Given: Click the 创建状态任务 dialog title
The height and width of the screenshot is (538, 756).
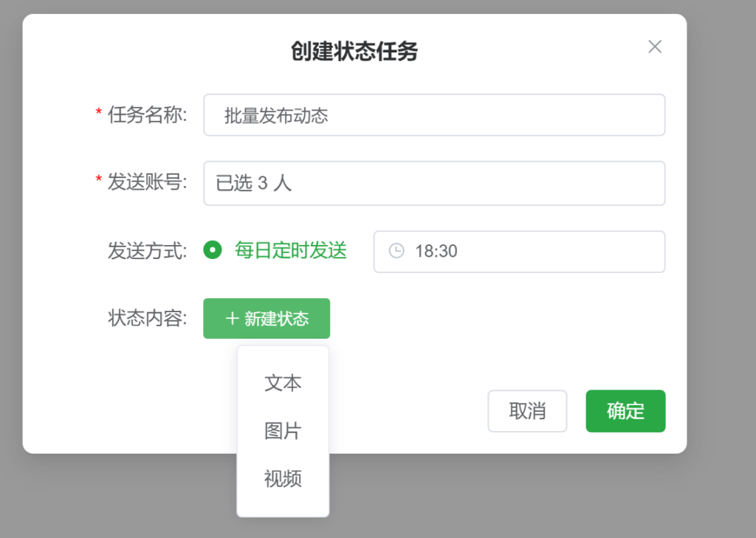Looking at the screenshot, I should click(x=354, y=51).
